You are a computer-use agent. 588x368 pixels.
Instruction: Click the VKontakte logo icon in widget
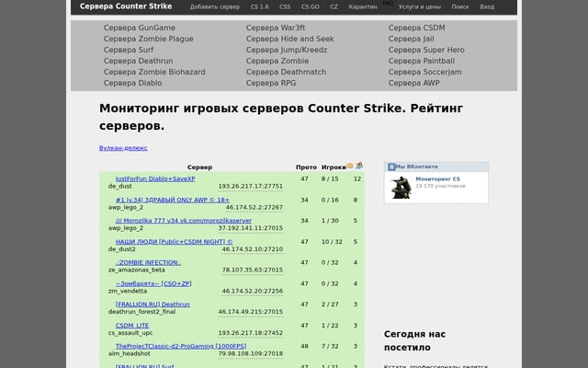(x=391, y=167)
